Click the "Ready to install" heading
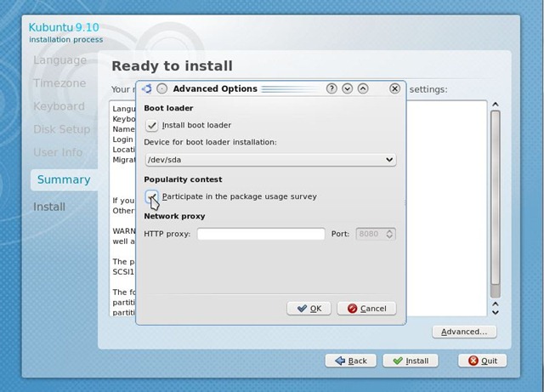 pyautogui.click(x=172, y=66)
